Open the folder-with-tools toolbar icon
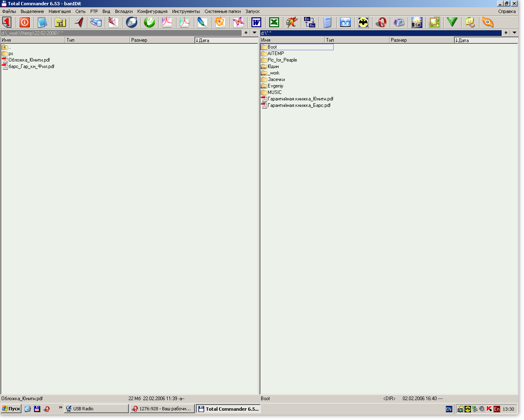This screenshot has height=420, width=524. click(x=60, y=22)
